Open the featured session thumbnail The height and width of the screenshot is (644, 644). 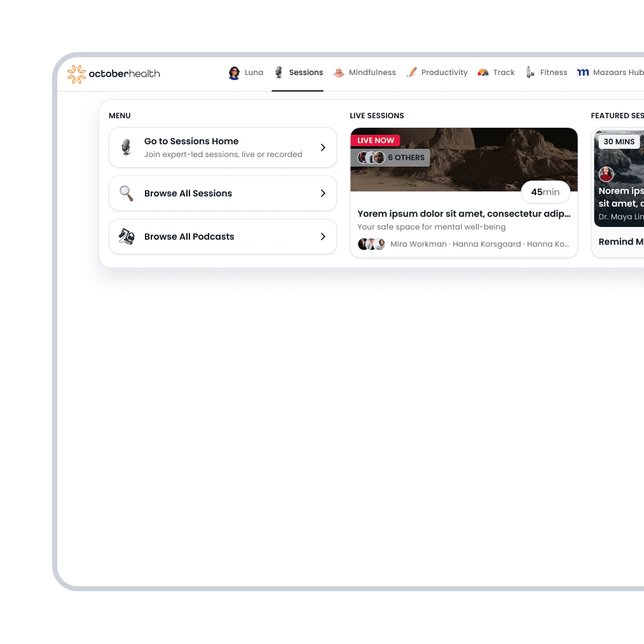click(619, 179)
